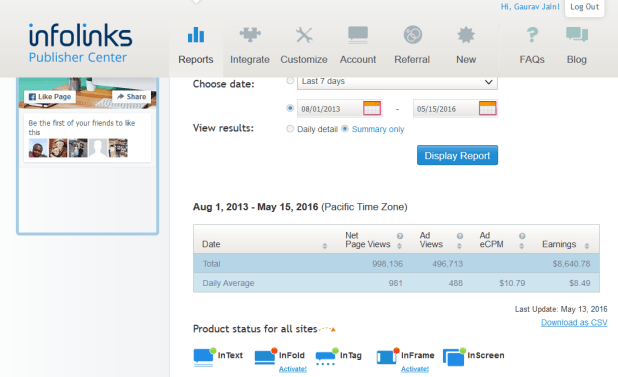Click Activate link under InFrame
This screenshot has height=377, width=618.
(x=415, y=369)
